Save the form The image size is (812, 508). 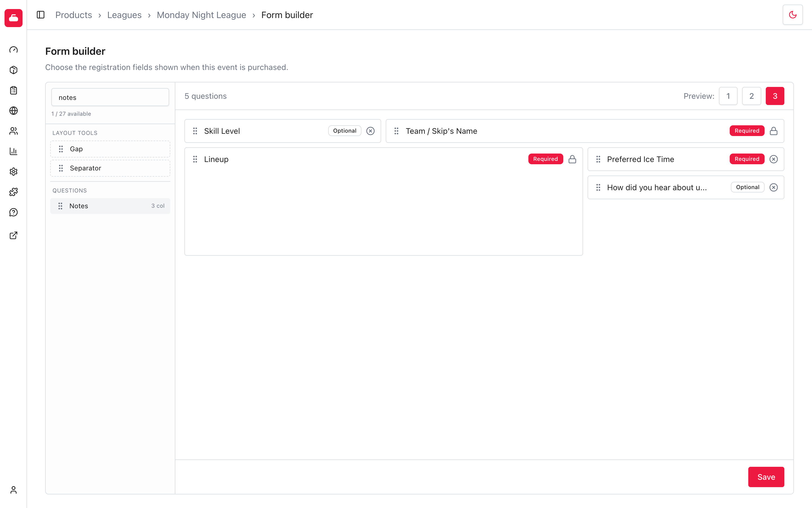[766, 477]
